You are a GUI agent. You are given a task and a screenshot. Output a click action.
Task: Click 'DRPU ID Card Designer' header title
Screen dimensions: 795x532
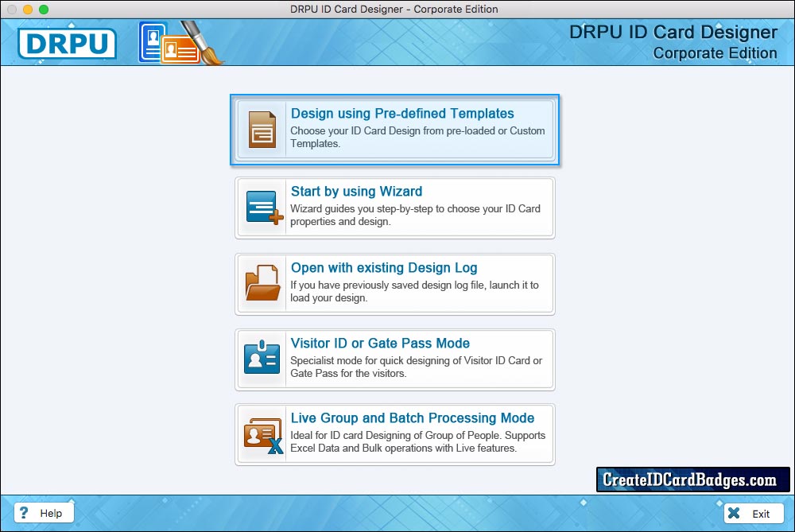click(673, 32)
